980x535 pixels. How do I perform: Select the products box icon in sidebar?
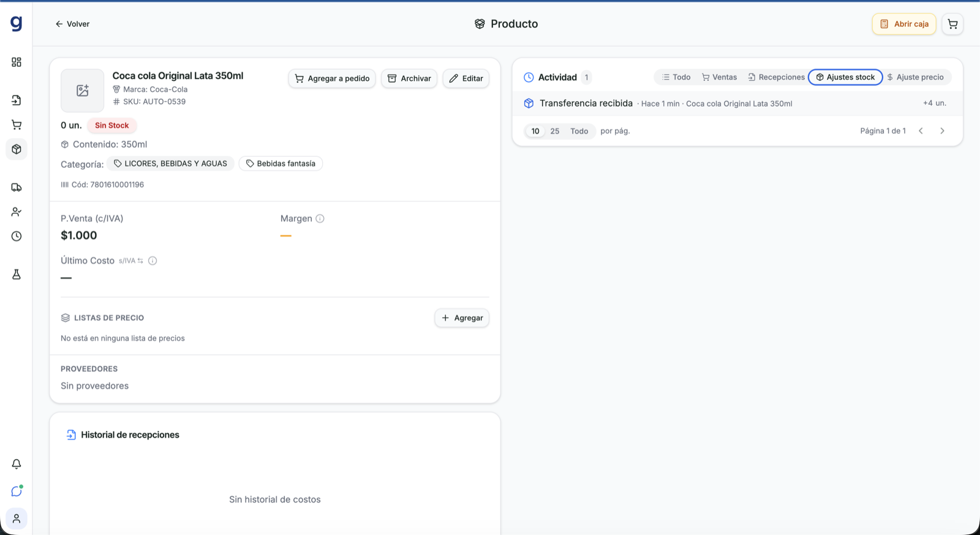click(x=17, y=149)
